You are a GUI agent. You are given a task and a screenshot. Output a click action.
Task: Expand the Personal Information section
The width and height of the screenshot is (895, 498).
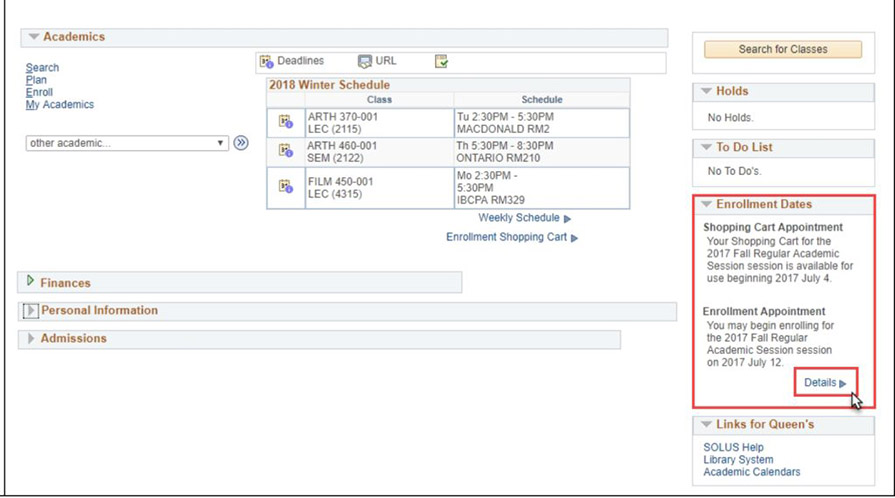(x=30, y=311)
